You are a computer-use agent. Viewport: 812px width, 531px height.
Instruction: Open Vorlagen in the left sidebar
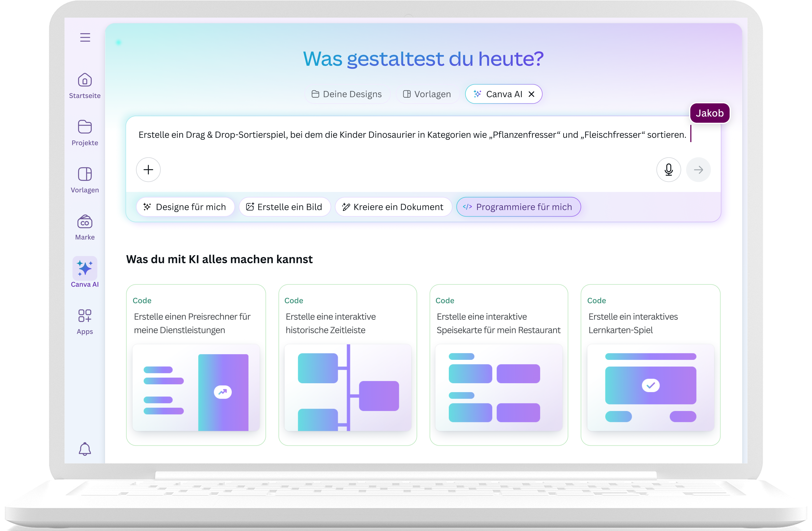(85, 180)
